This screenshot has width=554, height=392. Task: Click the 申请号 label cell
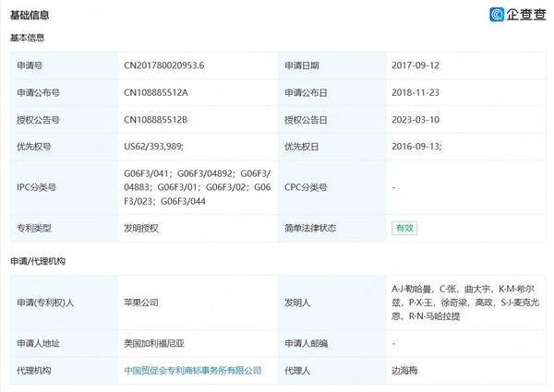64,65
